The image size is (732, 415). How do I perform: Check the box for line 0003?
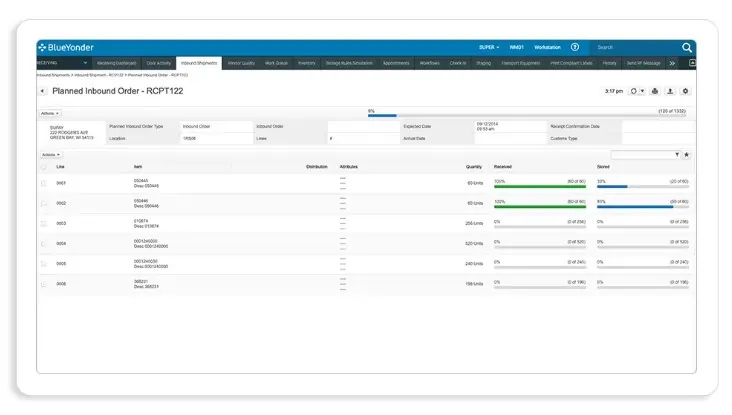coord(43,224)
